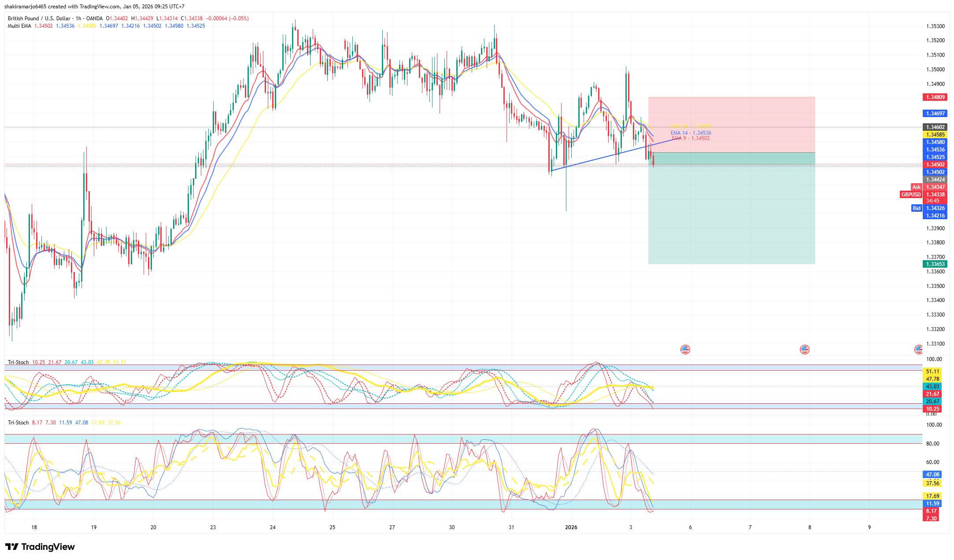Click the yellow 1.34585 EMA price label

tap(935, 135)
